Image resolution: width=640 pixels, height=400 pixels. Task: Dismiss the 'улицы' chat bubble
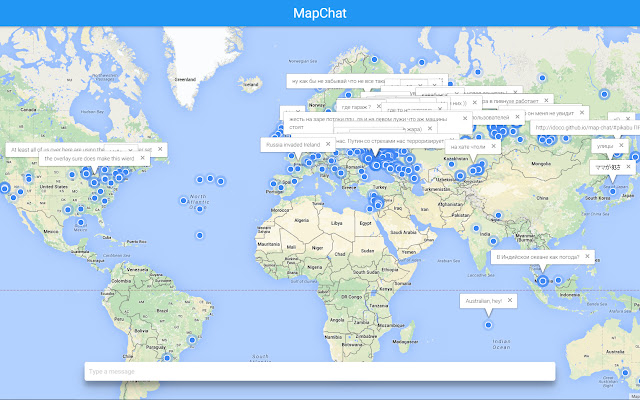621,145
